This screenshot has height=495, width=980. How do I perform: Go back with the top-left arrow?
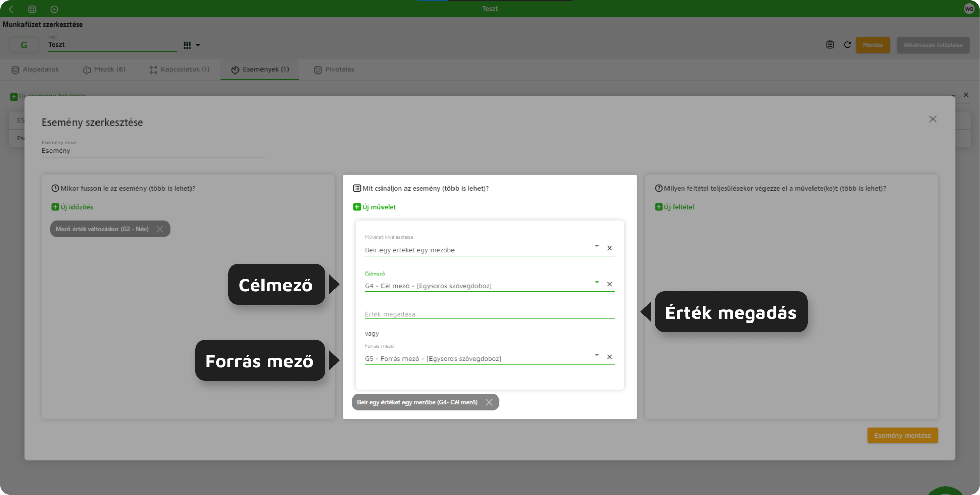(11, 9)
